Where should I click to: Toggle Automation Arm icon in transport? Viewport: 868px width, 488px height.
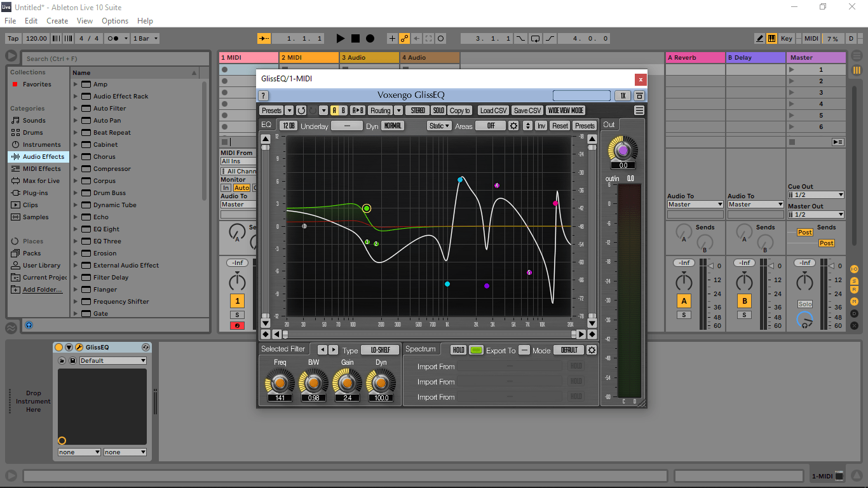(x=404, y=38)
